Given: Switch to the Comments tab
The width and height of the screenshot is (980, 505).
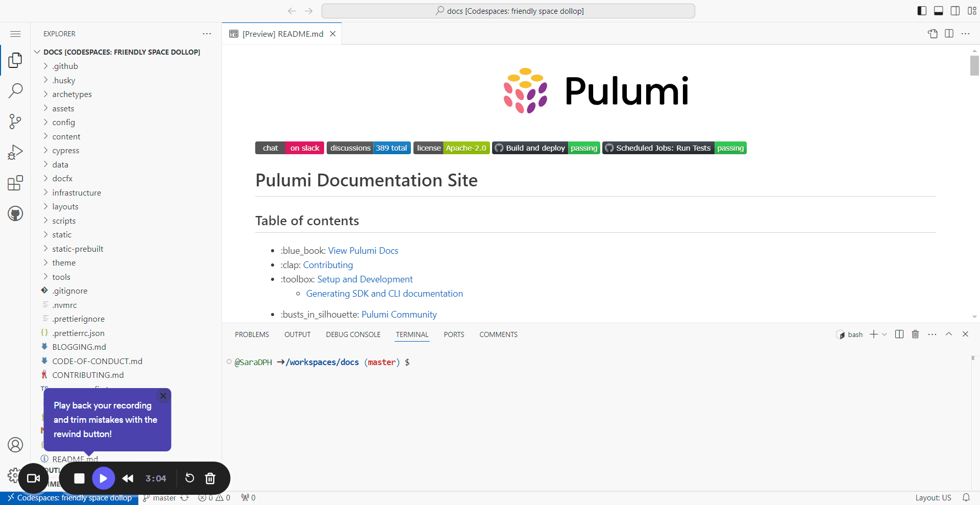Looking at the screenshot, I should [x=498, y=334].
